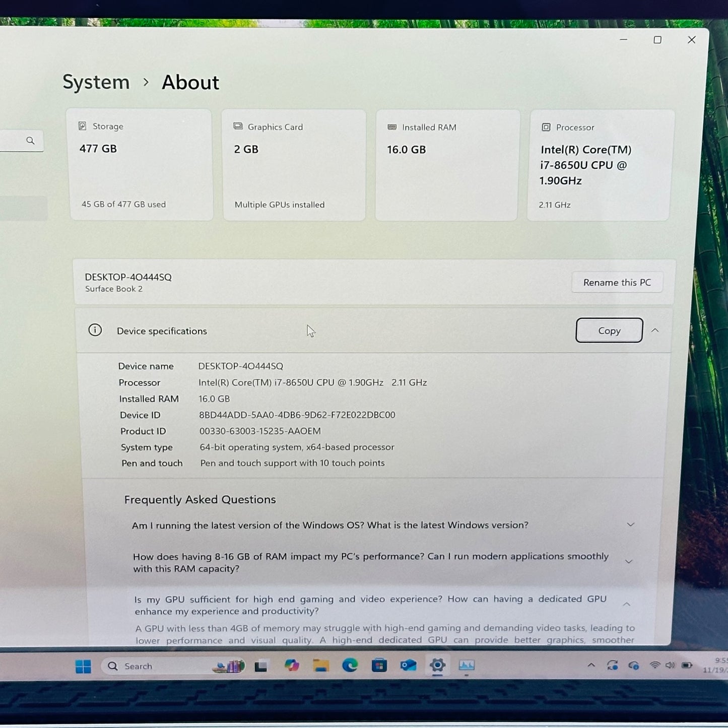
Task: Click the settings search magnifier icon
Action: 31,141
